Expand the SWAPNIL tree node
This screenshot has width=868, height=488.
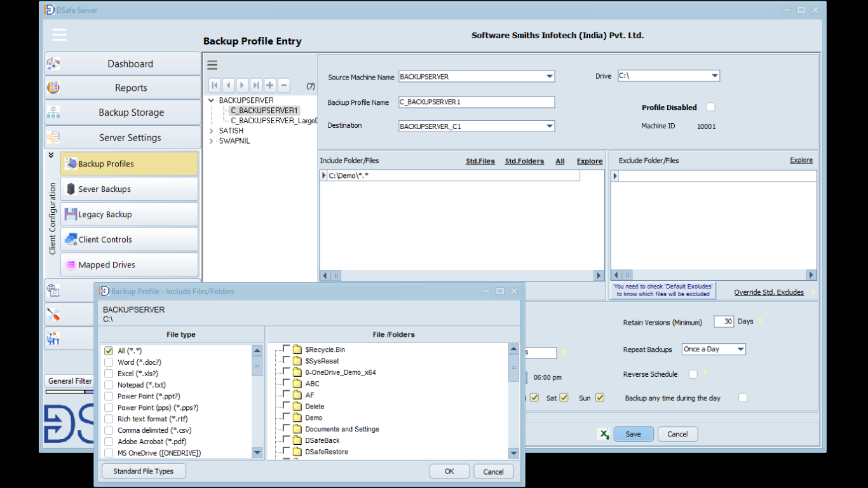(x=212, y=141)
